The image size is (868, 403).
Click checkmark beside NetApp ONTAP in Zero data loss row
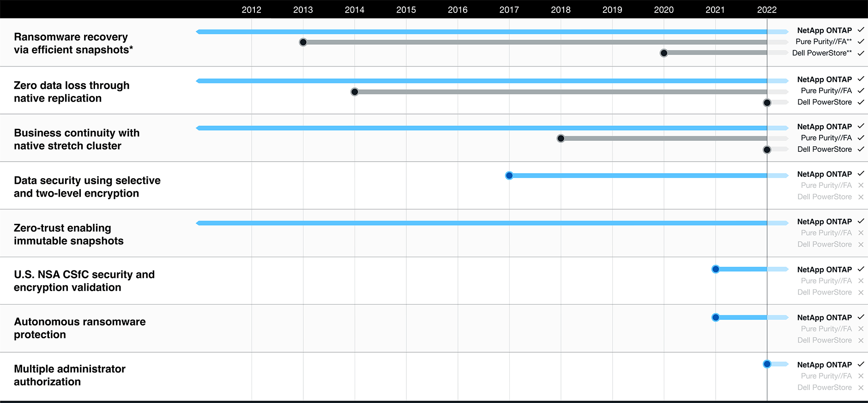pos(861,79)
